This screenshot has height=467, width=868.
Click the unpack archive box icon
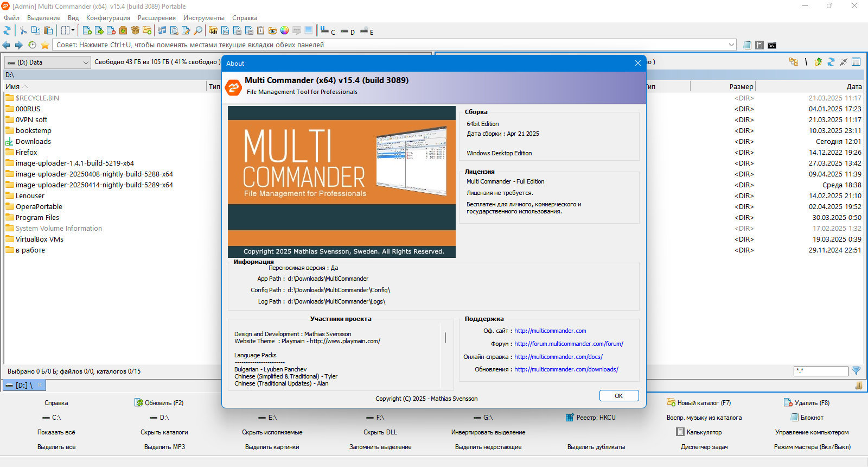coord(135,30)
